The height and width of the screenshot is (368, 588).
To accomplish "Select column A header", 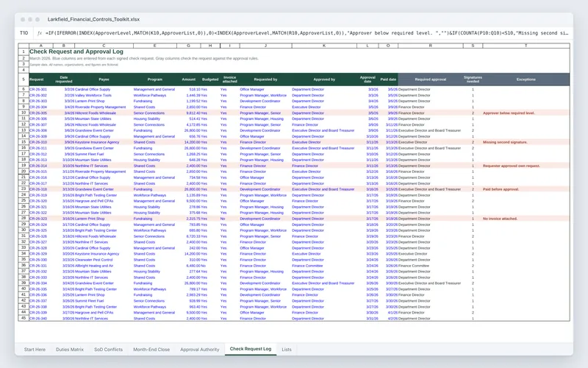I will (x=41, y=46).
